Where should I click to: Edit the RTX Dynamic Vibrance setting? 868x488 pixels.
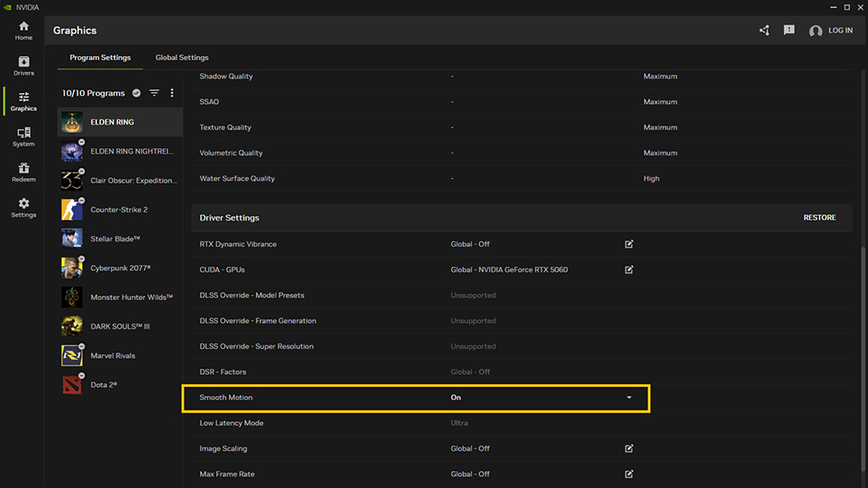[629, 244]
